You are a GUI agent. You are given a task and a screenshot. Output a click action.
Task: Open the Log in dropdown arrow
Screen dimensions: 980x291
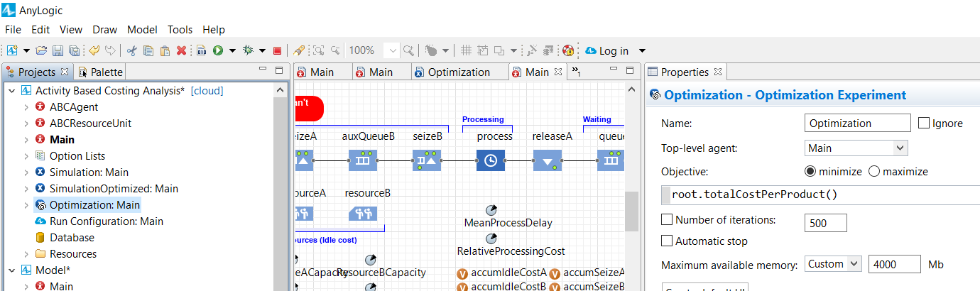coord(642,50)
